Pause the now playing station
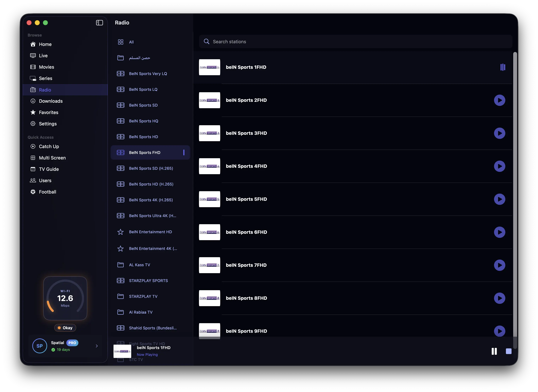This screenshot has height=392, width=538. pos(494,351)
